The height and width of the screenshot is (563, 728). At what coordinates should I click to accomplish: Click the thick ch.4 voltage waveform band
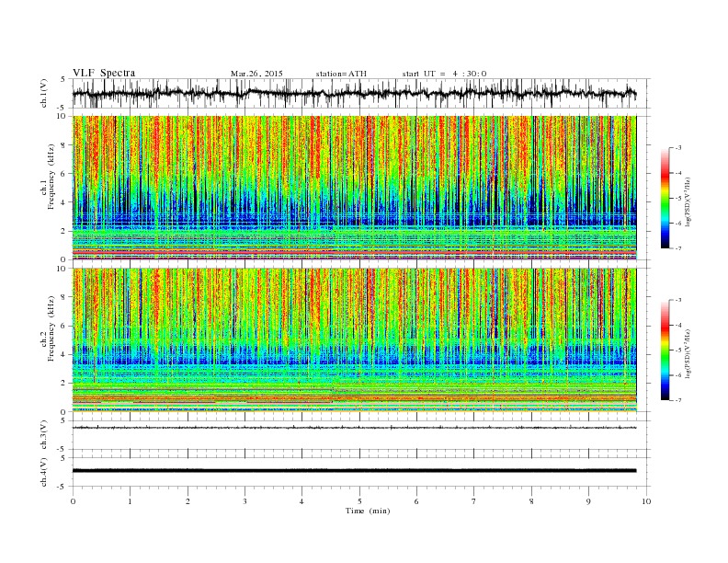click(354, 471)
